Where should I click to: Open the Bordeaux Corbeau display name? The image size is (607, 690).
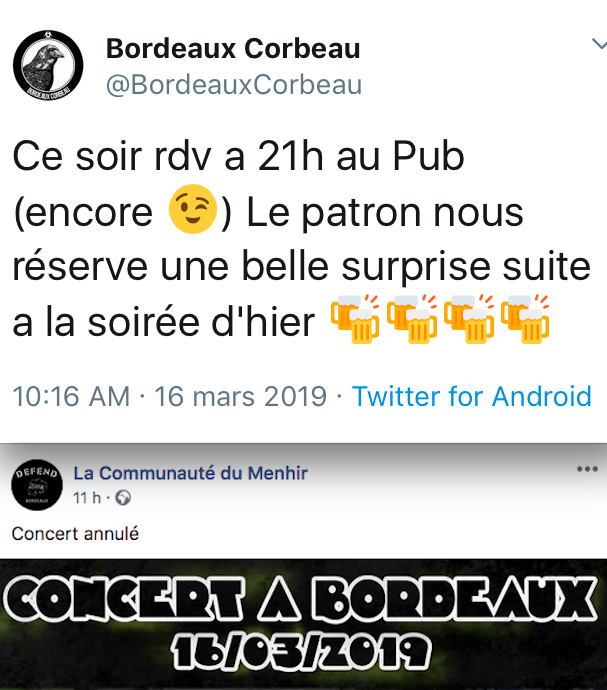click(x=233, y=48)
